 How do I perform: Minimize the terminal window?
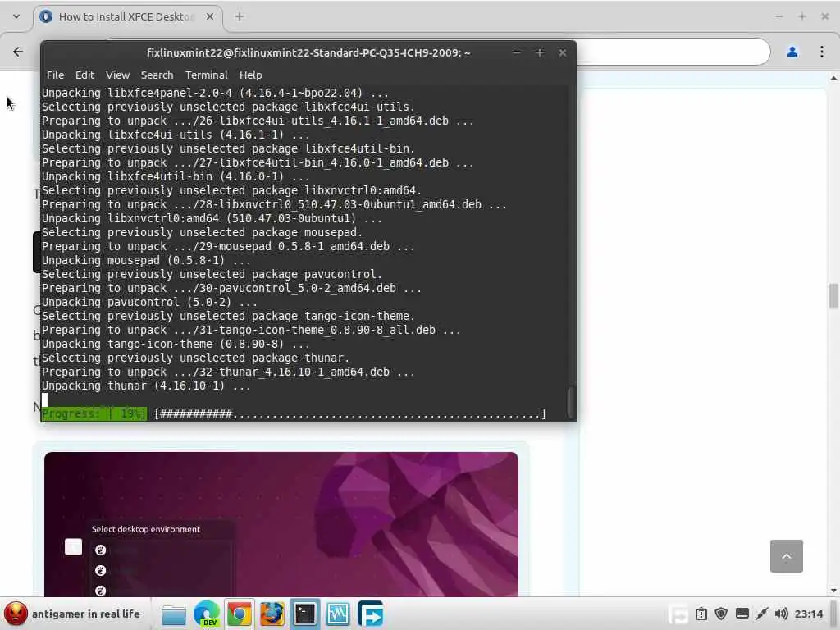point(517,52)
